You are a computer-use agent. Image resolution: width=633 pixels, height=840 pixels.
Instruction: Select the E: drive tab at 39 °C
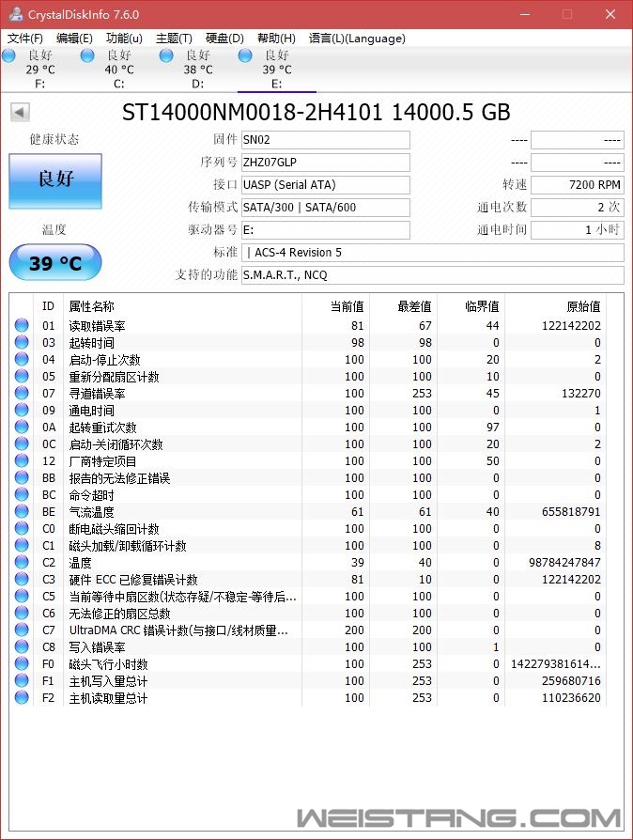click(x=276, y=70)
